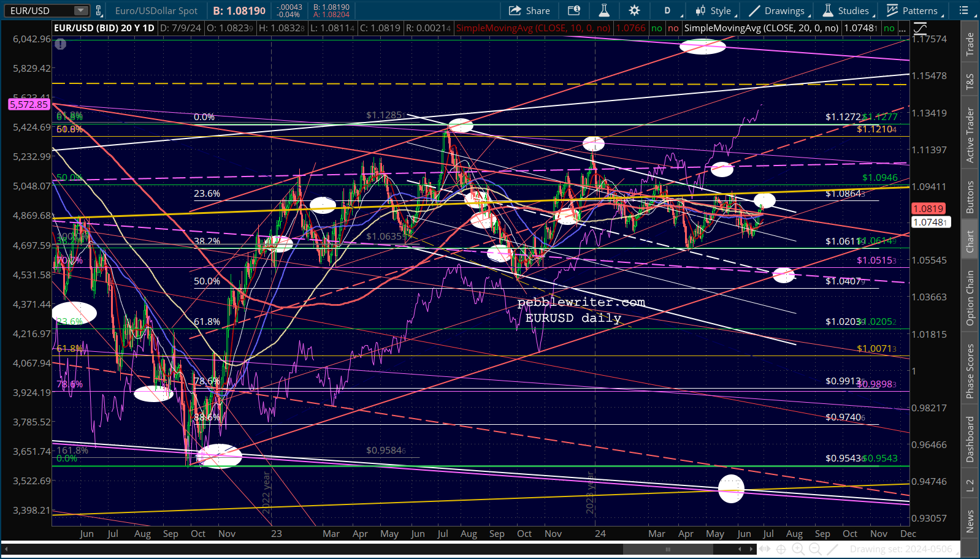Open the Phase Scores sidebar tab
Viewport: 980px width, 559px height.
click(x=970, y=371)
